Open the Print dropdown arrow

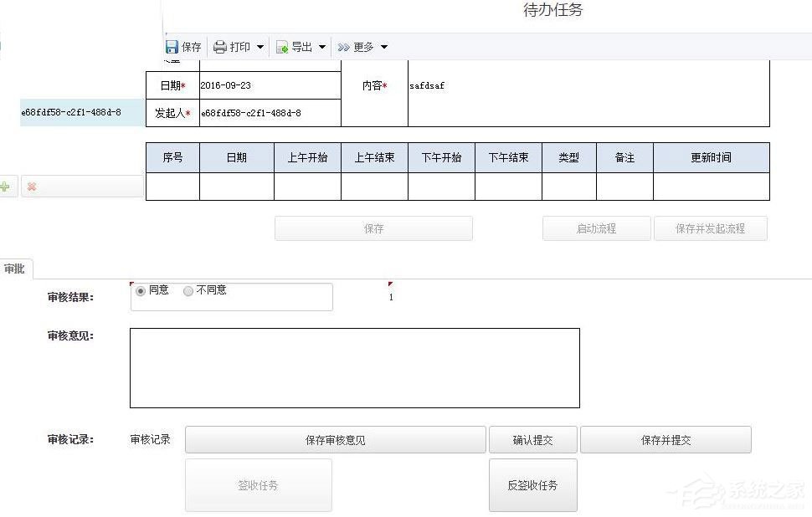[260, 47]
